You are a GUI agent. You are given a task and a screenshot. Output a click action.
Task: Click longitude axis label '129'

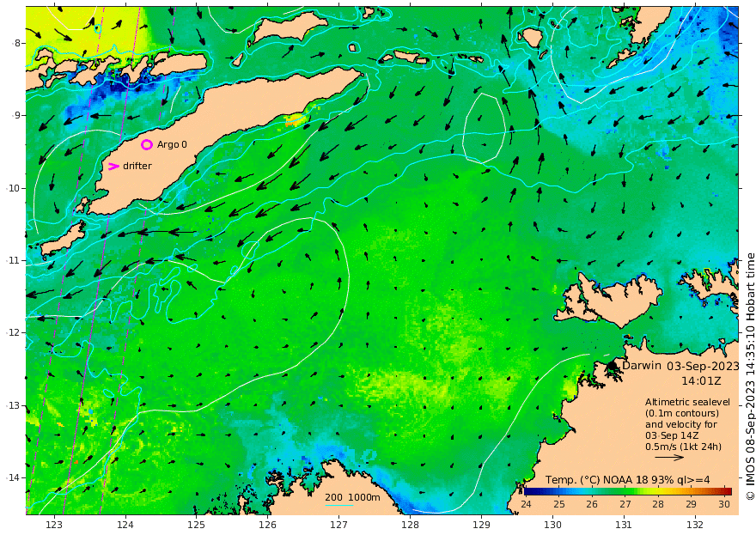(x=481, y=525)
